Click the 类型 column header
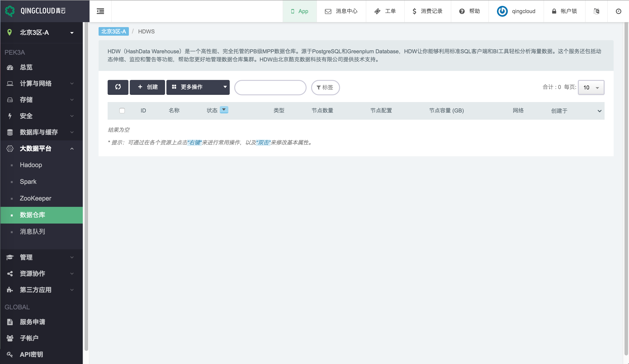 (279, 111)
